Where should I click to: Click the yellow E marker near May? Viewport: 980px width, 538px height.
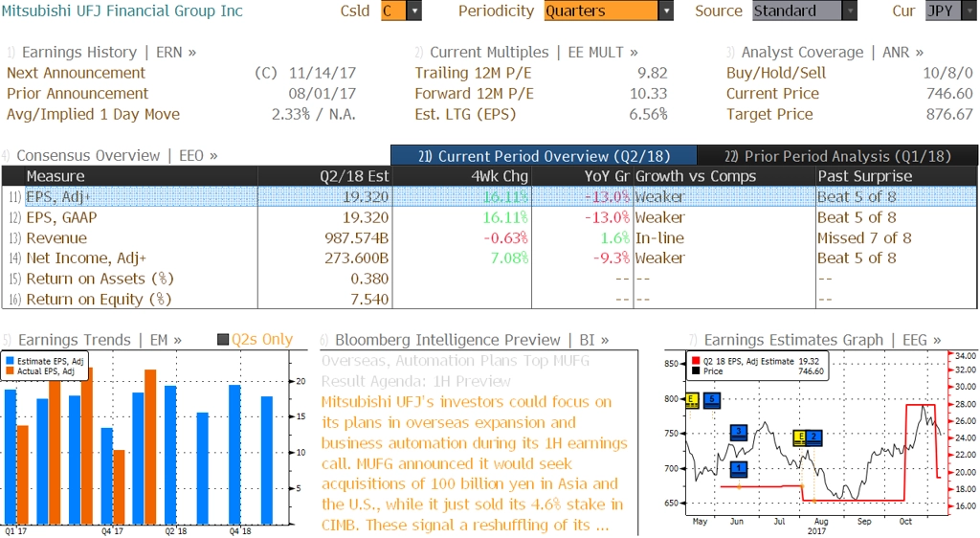[x=691, y=400]
